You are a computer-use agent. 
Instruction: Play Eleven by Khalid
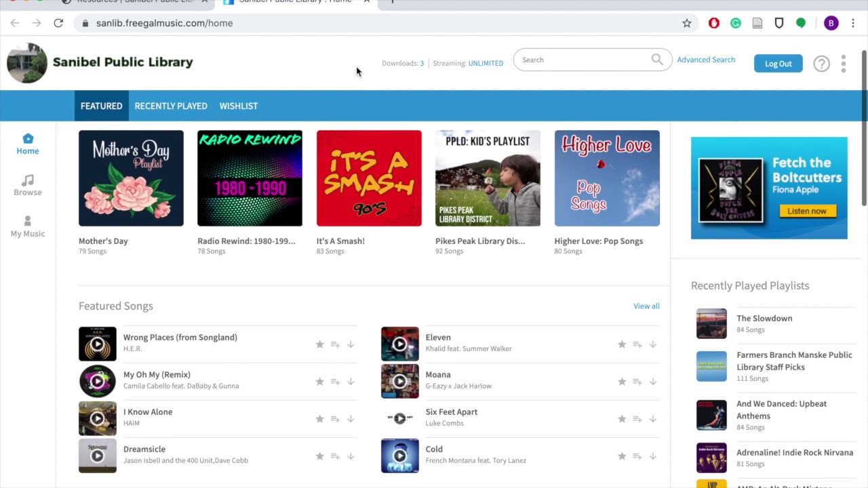coord(400,344)
